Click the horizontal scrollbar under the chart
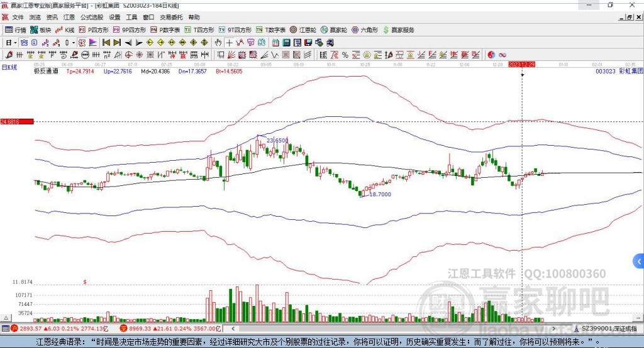Image resolution: width=644 pixels, height=348 pixels. (x=394, y=329)
